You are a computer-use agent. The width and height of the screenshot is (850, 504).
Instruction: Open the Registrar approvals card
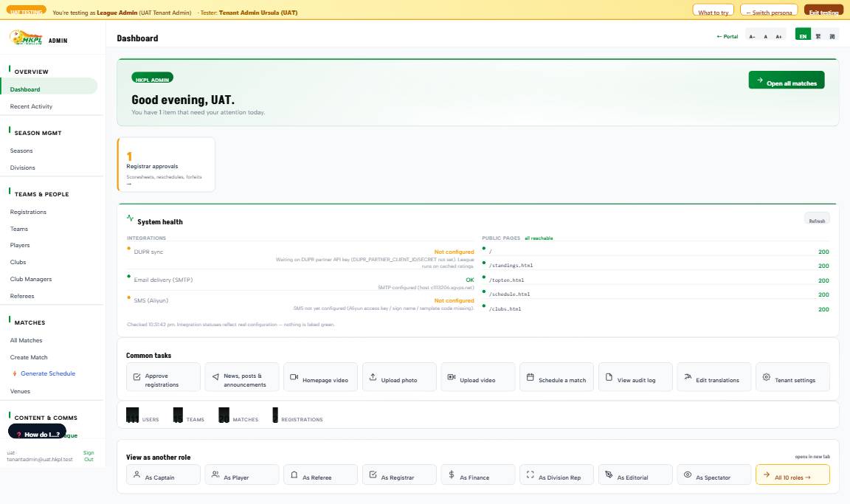coord(166,165)
